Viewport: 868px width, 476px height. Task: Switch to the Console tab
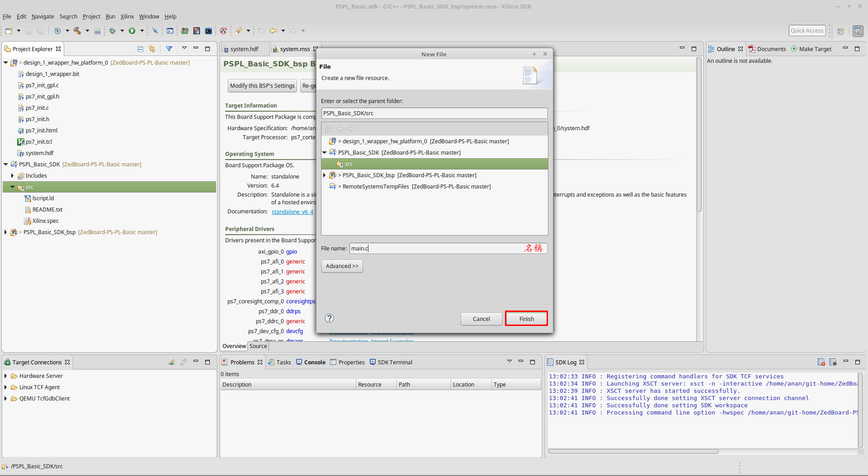click(311, 363)
